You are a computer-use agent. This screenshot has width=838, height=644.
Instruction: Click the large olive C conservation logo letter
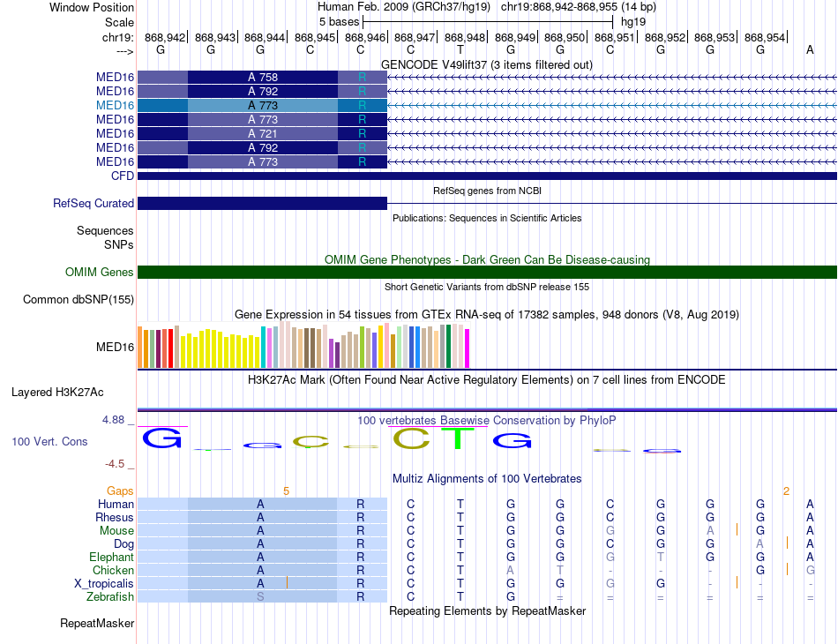coord(411,438)
